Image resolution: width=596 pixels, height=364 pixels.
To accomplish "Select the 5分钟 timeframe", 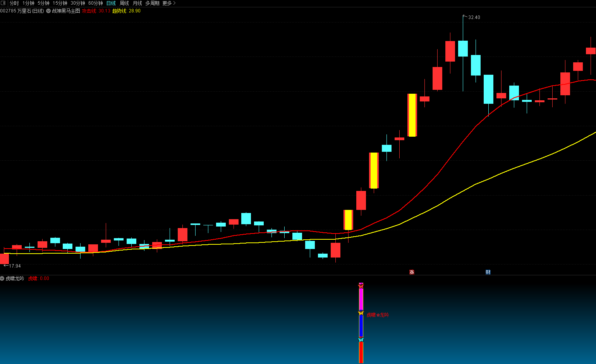I will (x=43, y=3).
